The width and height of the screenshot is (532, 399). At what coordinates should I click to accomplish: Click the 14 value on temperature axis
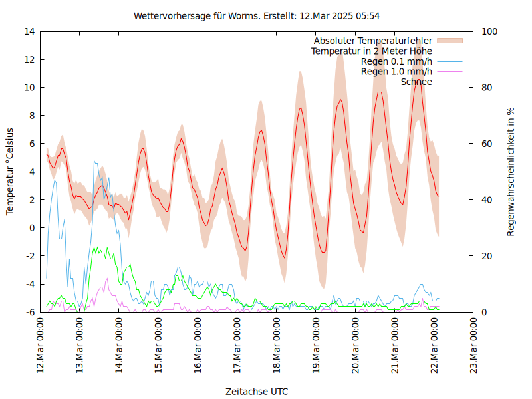coord(29,31)
